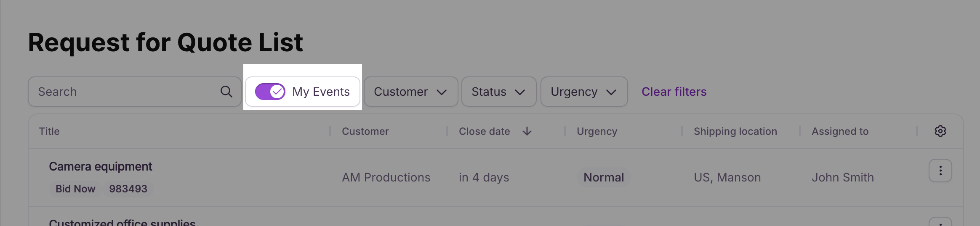This screenshot has width=980, height=226.
Task: Open Customized office supplies row options menu
Action: click(x=940, y=222)
